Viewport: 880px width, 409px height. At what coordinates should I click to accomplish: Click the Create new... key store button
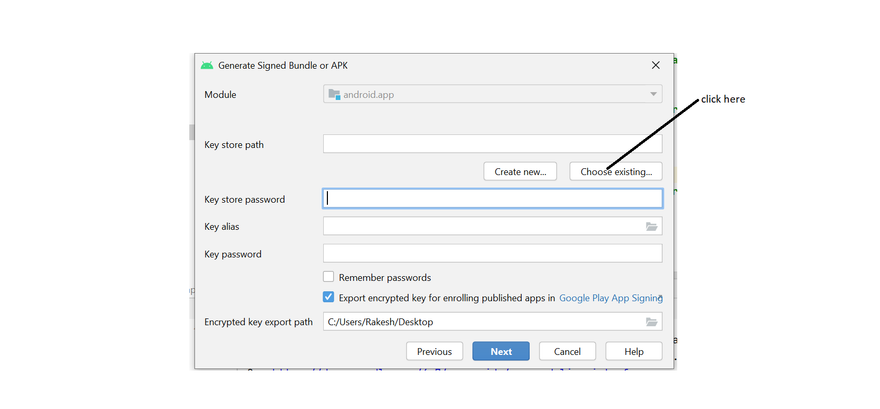(520, 171)
